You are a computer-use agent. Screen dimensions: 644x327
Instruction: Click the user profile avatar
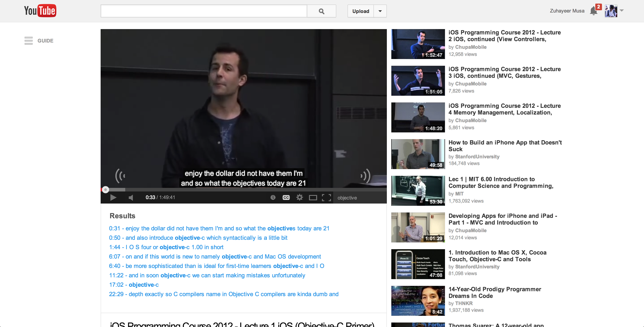611,11
